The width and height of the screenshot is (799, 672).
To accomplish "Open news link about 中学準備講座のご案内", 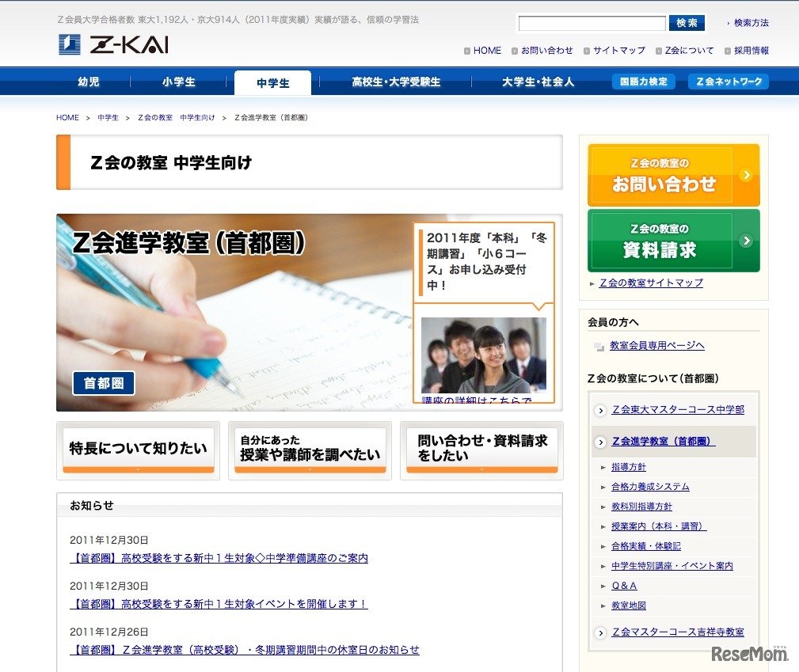I will (219, 558).
